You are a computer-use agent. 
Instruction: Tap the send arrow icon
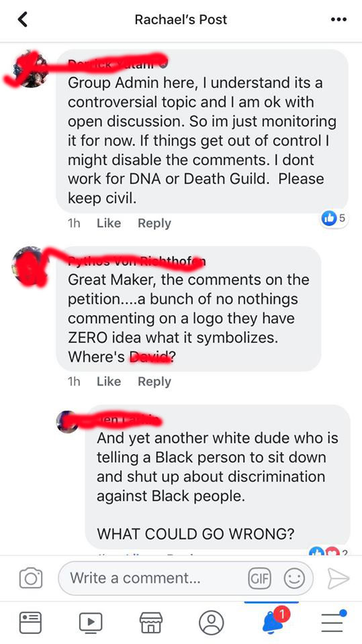coord(338,578)
